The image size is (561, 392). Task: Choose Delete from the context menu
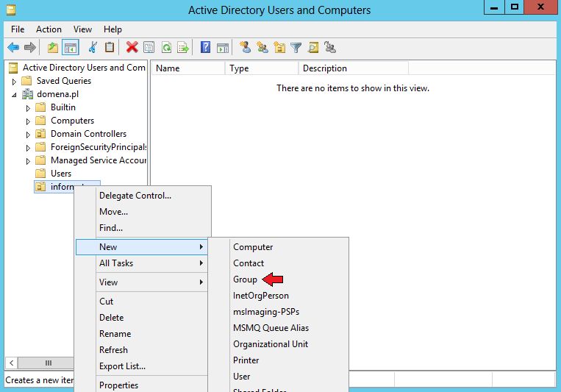pos(111,318)
